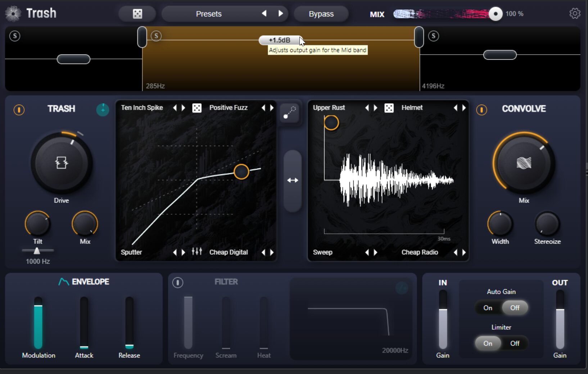Toggle the FILTER power button
The image size is (588, 374).
(178, 282)
